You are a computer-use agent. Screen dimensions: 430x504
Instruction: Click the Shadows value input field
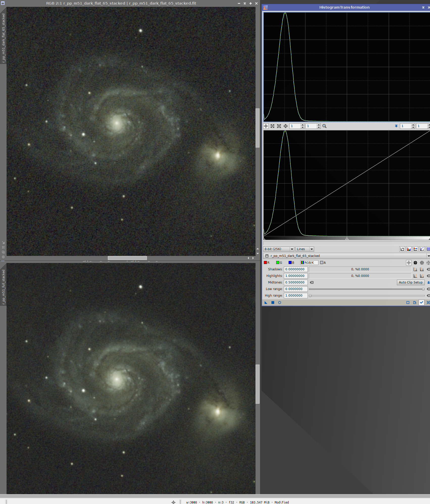point(296,269)
